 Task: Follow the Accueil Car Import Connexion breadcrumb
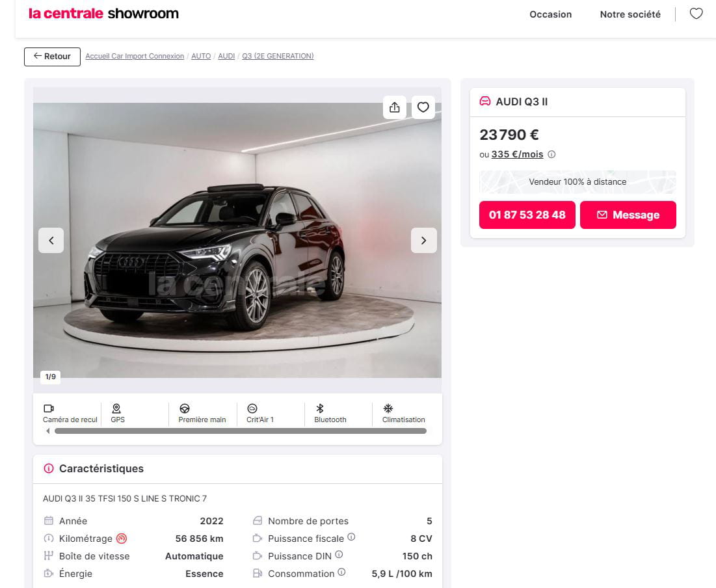135,57
